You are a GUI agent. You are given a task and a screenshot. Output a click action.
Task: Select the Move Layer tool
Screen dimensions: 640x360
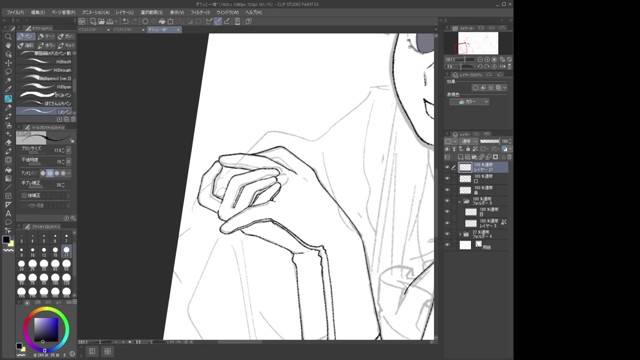[x=8, y=63]
